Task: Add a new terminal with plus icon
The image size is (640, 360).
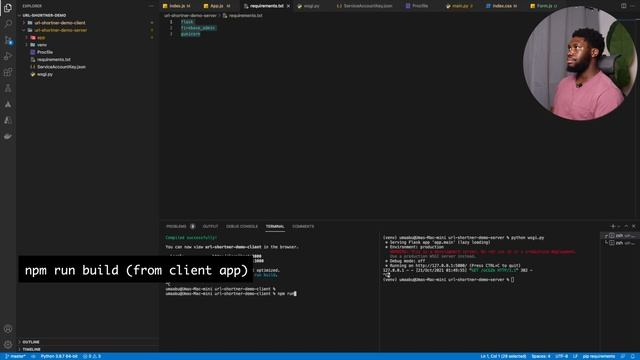Action: pyautogui.click(x=612, y=226)
